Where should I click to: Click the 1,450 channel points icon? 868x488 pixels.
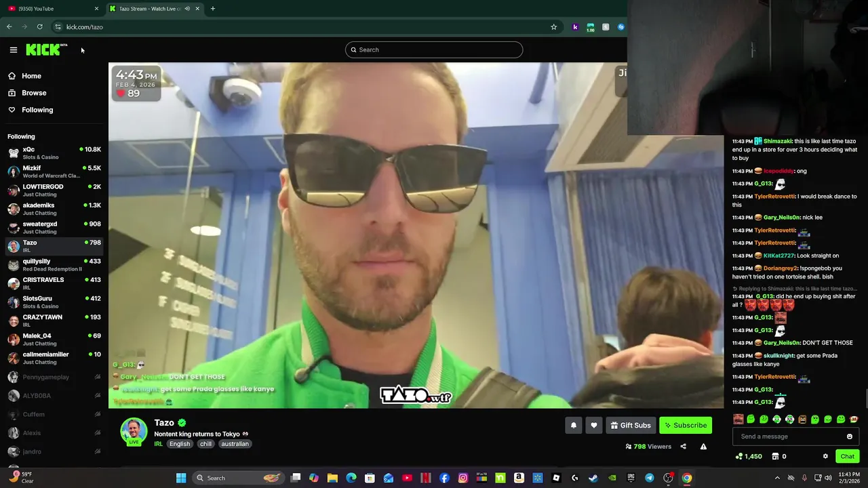click(x=739, y=456)
